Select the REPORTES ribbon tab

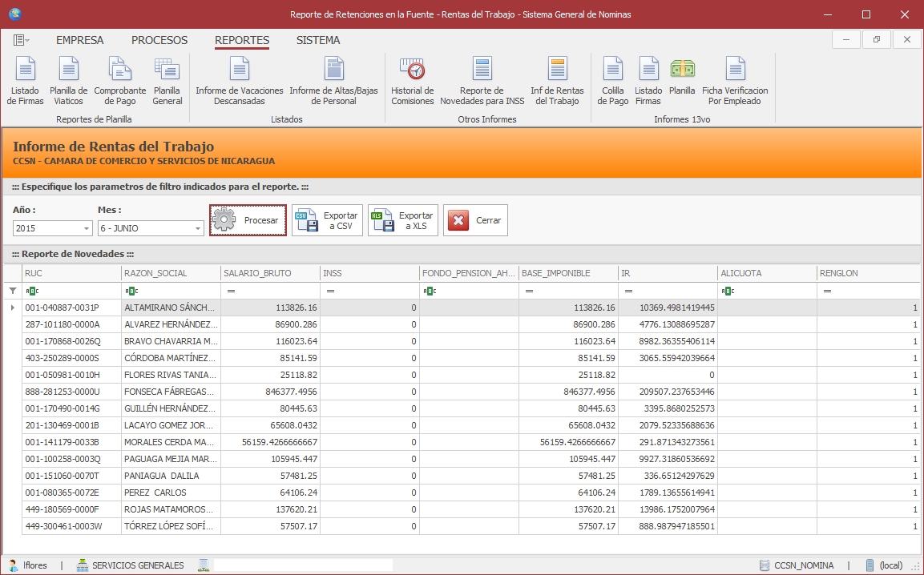click(x=241, y=40)
